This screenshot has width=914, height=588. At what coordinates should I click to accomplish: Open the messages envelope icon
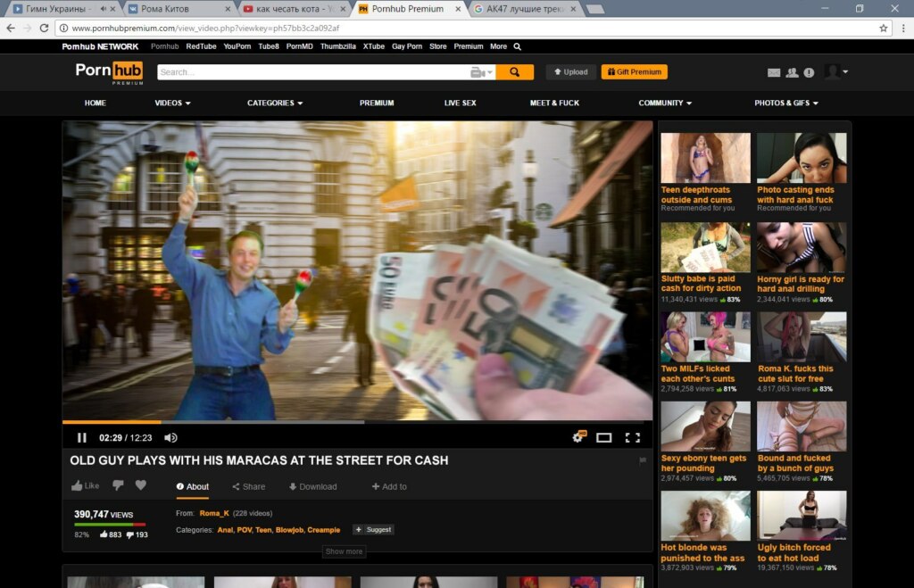774,72
